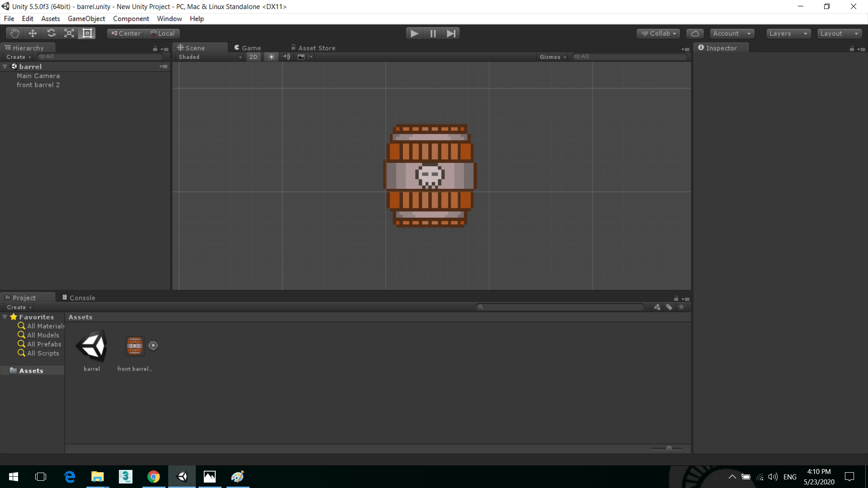Select the Scale tool

(x=69, y=33)
